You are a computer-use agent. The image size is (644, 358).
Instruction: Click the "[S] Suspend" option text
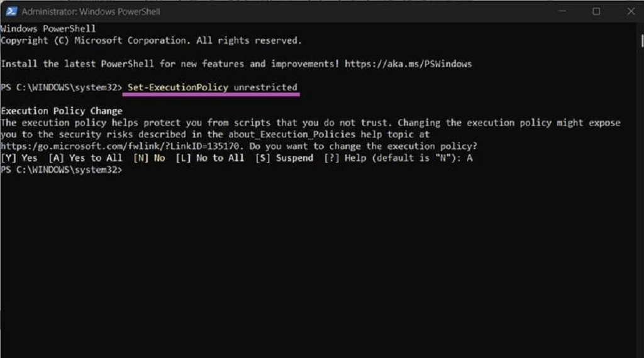click(x=284, y=158)
